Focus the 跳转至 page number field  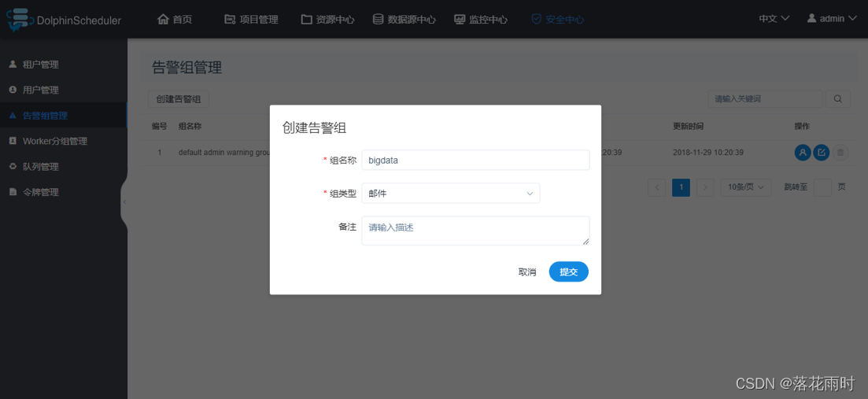tap(822, 187)
